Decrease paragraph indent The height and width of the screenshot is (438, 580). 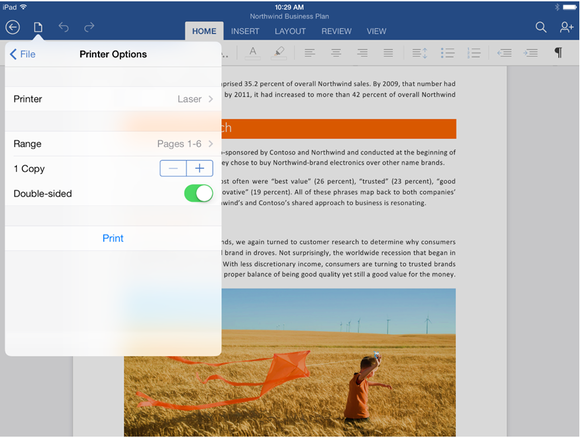504,53
